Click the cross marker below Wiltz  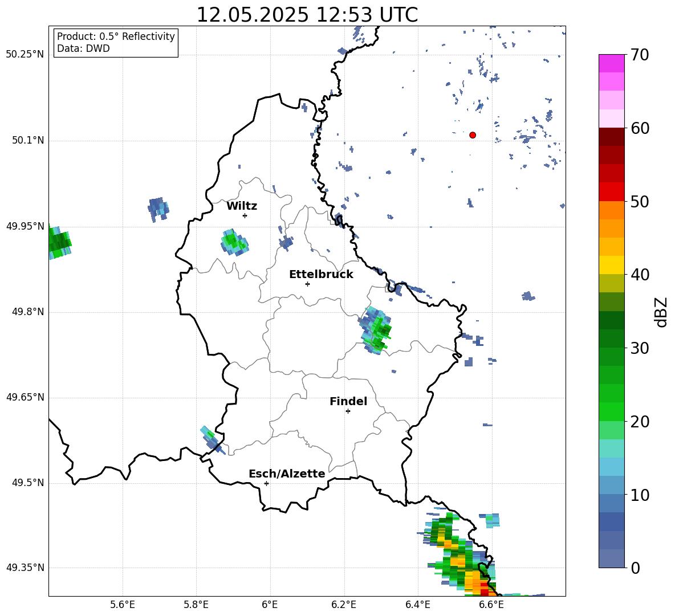tap(245, 216)
